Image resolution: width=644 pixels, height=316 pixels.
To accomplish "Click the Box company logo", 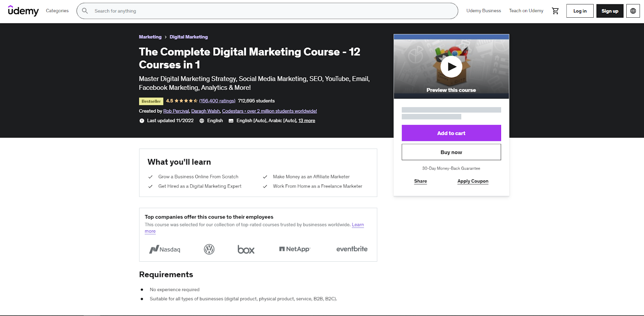I will point(246,250).
